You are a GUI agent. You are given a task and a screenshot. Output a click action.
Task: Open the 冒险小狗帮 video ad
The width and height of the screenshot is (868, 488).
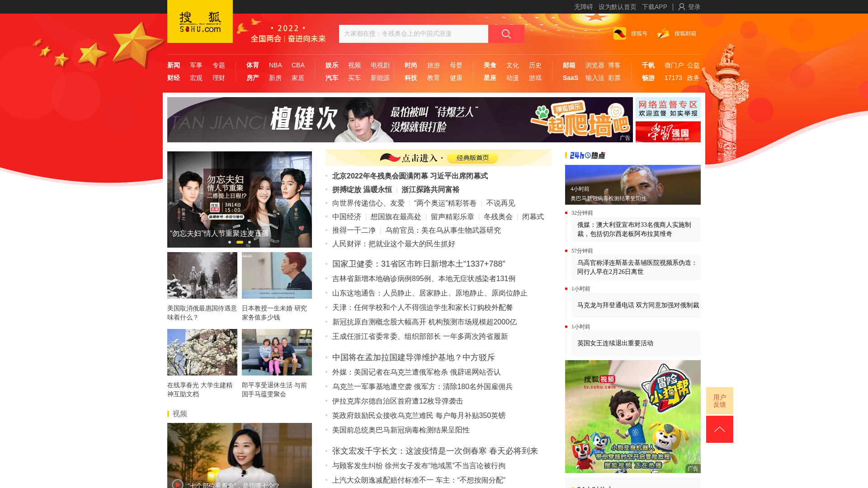tap(633, 417)
